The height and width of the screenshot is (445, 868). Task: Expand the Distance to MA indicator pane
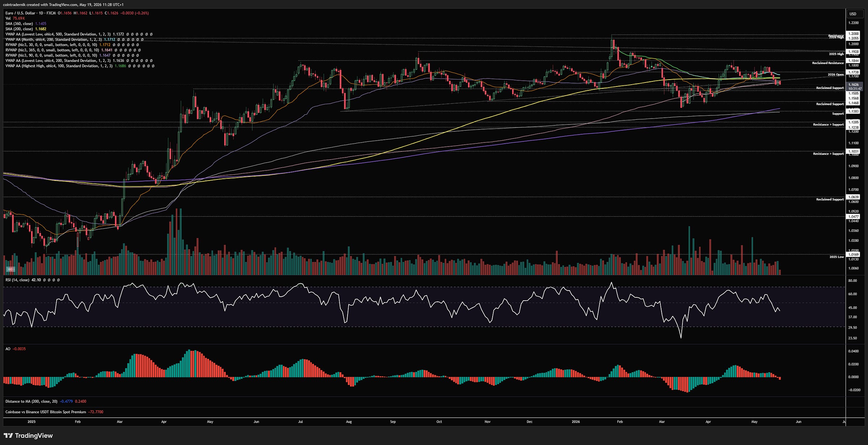46,401
